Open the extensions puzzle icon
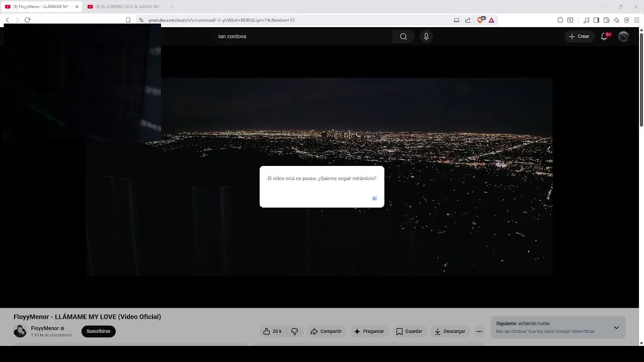 coord(560,20)
